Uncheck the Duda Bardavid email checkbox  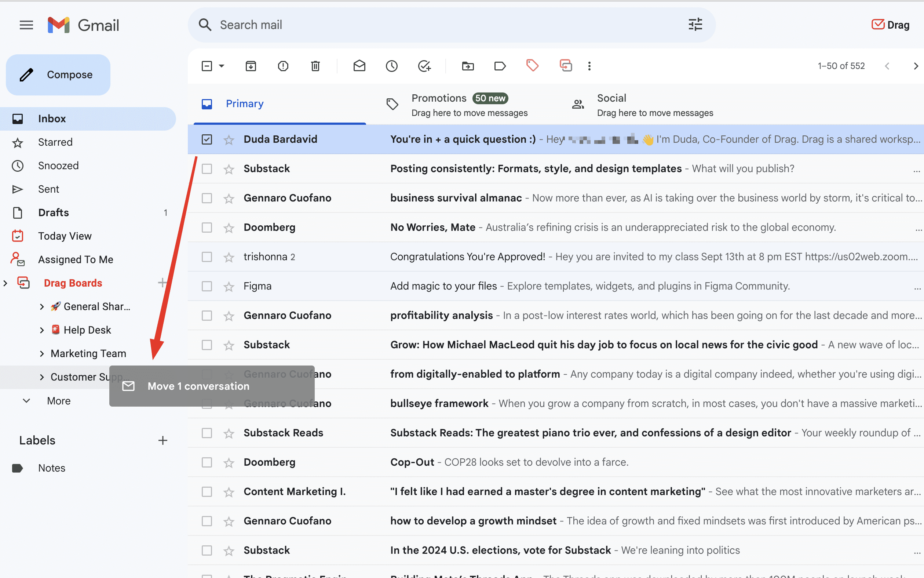point(207,139)
